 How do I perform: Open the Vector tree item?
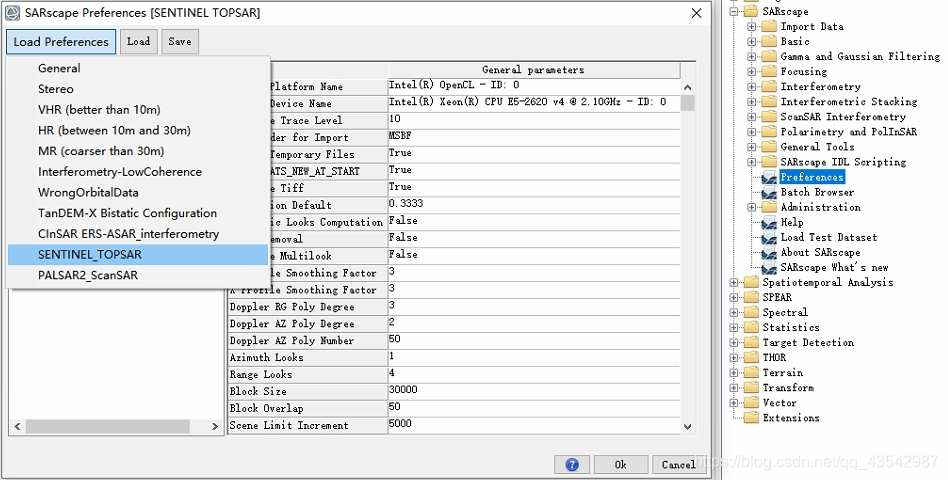pyautogui.click(x=779, y=403)
